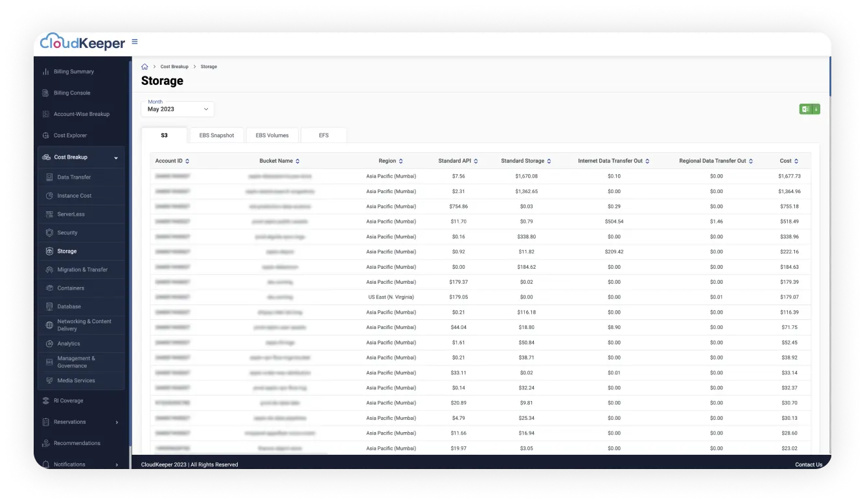The height and width of the screenshot is (504, 865).
Task: Click the home breadcrumb icon
Action: pos(144,67)
